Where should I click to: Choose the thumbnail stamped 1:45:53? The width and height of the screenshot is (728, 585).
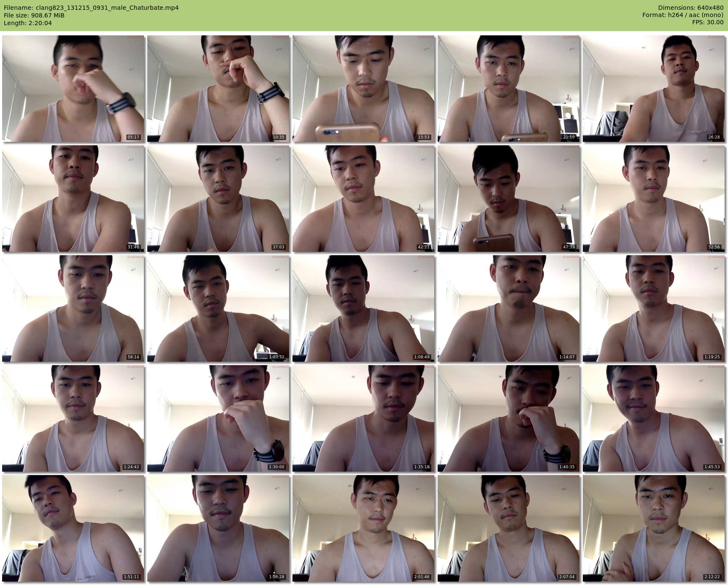tap(653, 418)
